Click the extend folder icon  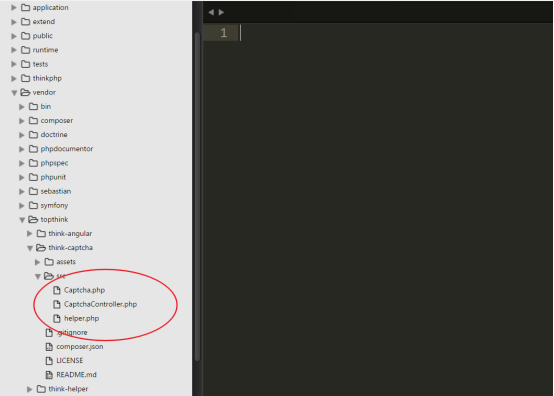click(25, 22)
